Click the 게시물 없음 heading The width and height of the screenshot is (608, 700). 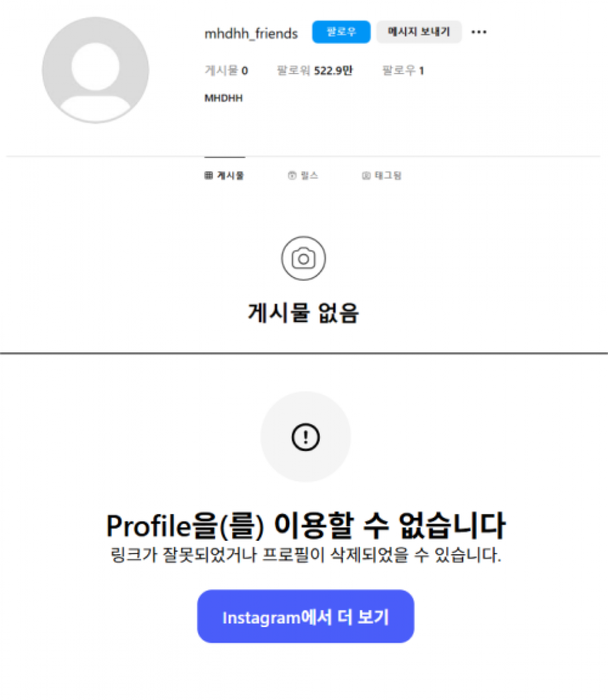pyautogui.click(x=303, y=313)
